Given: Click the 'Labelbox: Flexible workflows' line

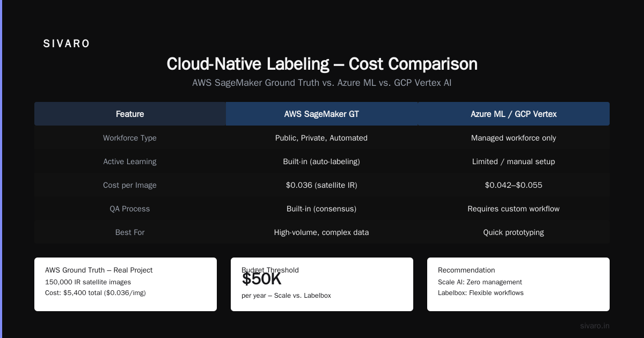Looking at the screenshot, I should pos(481,293).
